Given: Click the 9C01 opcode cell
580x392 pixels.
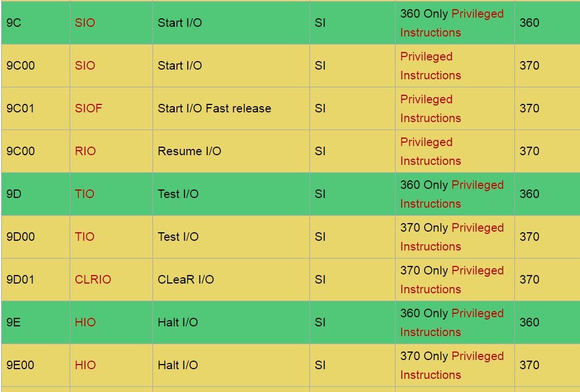Looking at the screenshot, I should tap(21, 108).
